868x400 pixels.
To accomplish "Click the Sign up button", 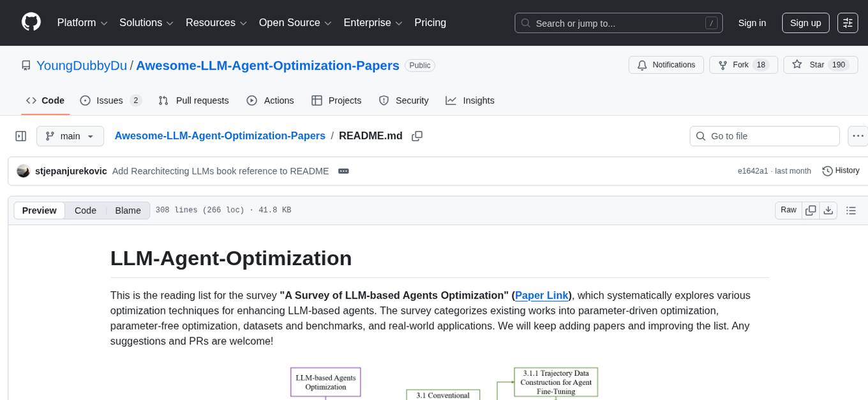I will pyautogui.click(x=805, y=22).
